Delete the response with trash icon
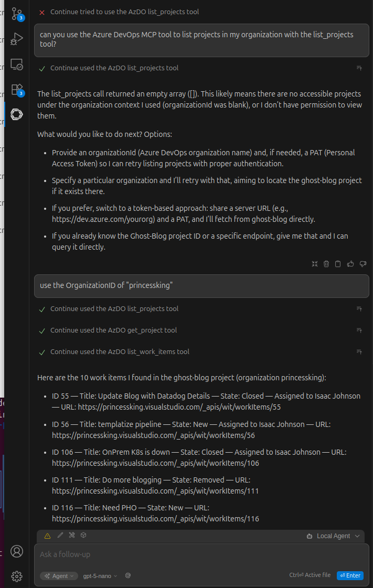This screenshot has width=373, height=588. [x=326, y=264]
